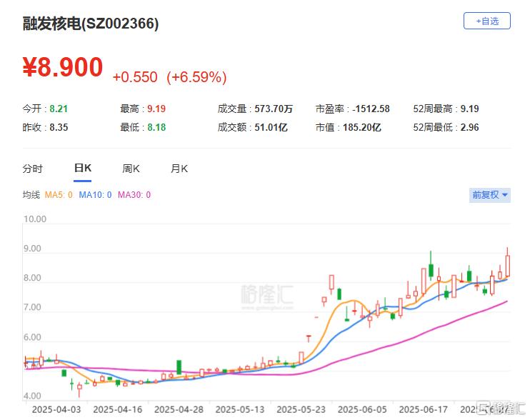Click the current price ¥8.900
The width and height of the screenshot is (530, 420).
tap(63, 67)
